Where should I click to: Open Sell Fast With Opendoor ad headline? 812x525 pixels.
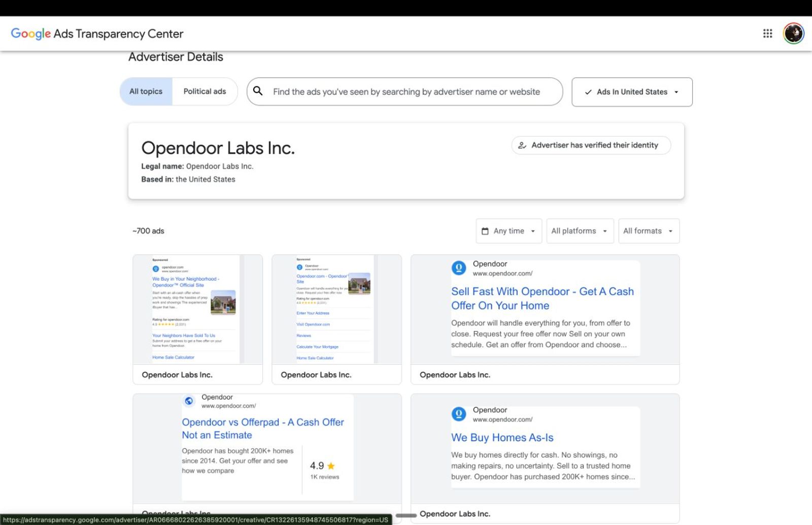pos(543,299)
